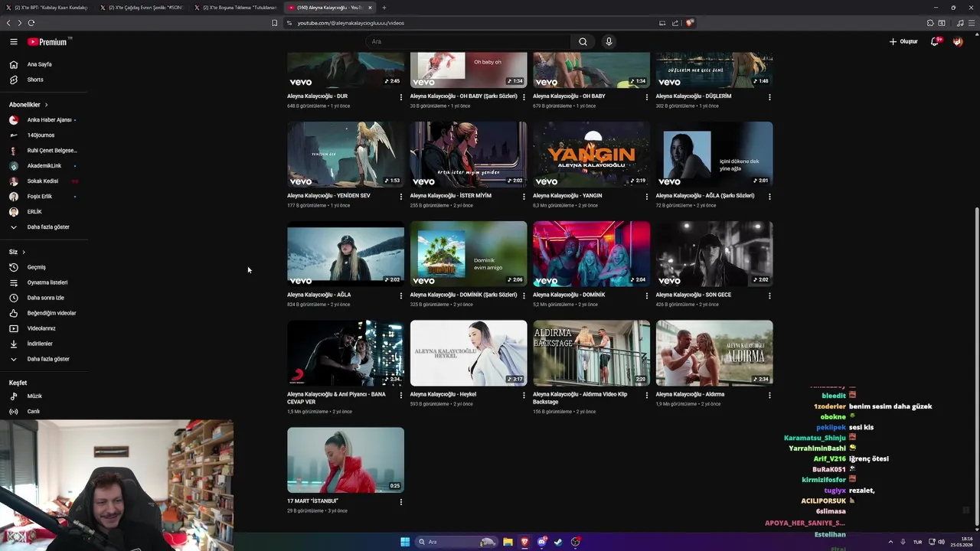Play the DOMİNİK (Şarkı Sözleri) thumbnail
This screenshot has width=980, height=551.
coord(469,254)
